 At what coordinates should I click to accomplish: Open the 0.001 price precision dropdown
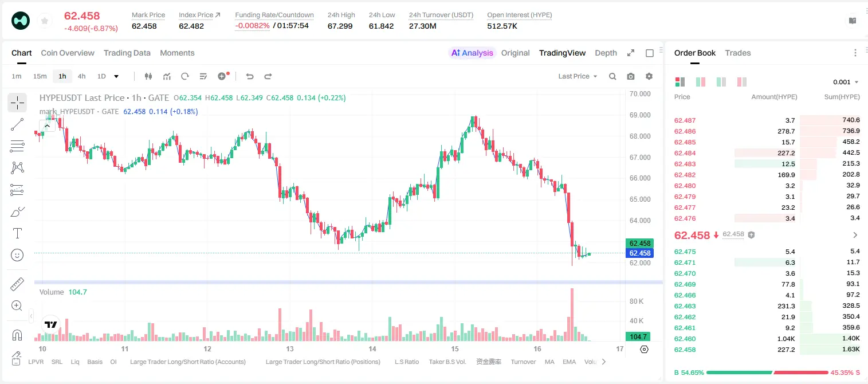(846, 82)
